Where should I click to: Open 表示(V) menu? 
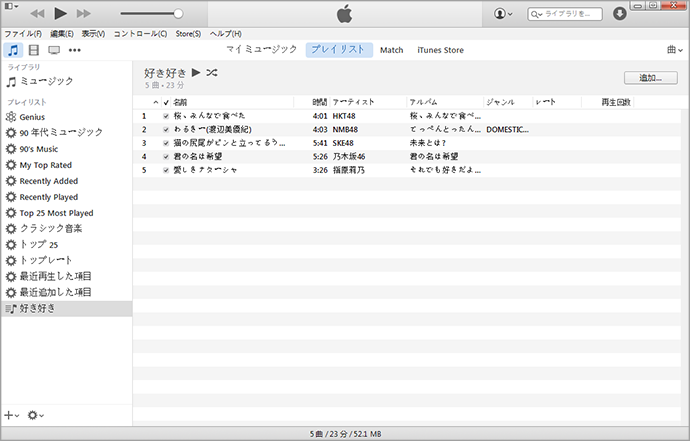click(x=93, y=34)
